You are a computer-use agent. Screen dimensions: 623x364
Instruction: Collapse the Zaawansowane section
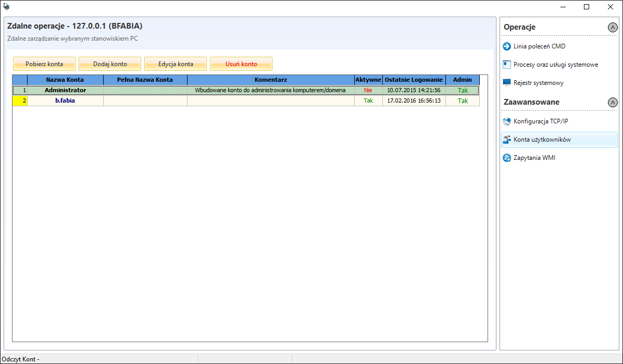pyautogui.click(x=613, y=103)
